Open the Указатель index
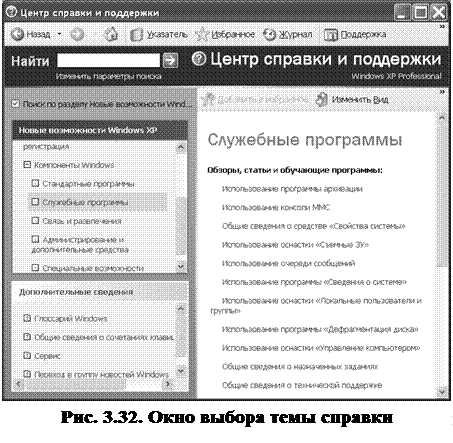Image resolution: width=453 pixels, height=443 pixels. pyautogui.click(x=159, y=34)
